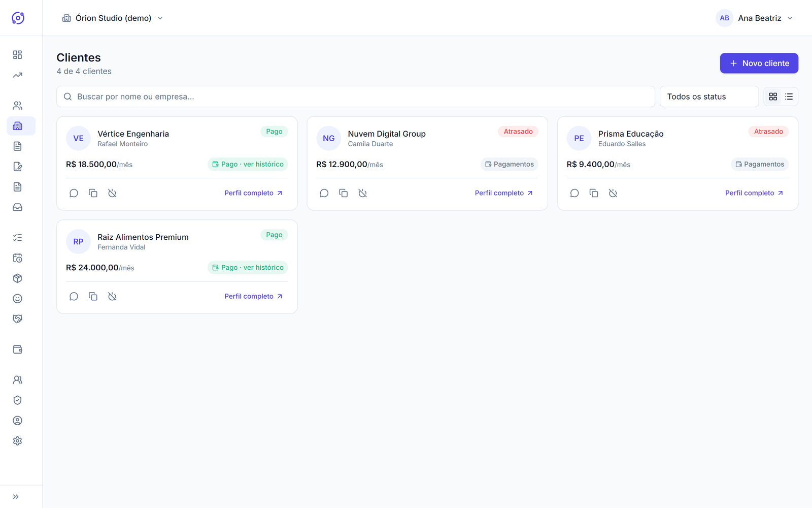Open the smiley face icon in sidebar
812x508 pixels.
point(18,299)
